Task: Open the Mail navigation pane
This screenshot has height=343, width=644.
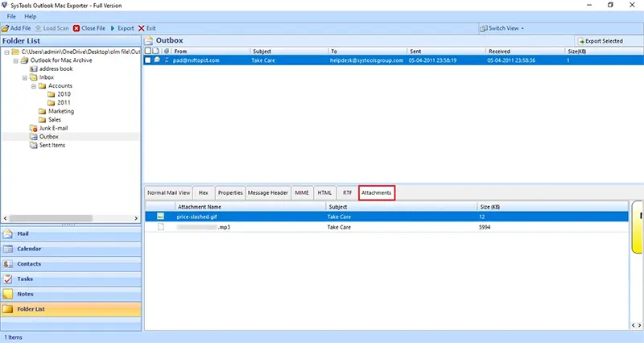Action: pyautogui.click(x=71, y=233)
